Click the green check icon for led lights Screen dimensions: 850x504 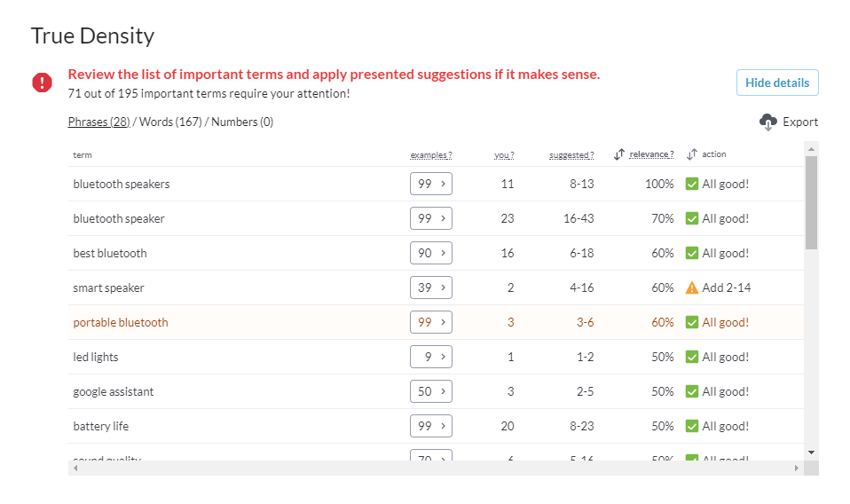[692, 357]
